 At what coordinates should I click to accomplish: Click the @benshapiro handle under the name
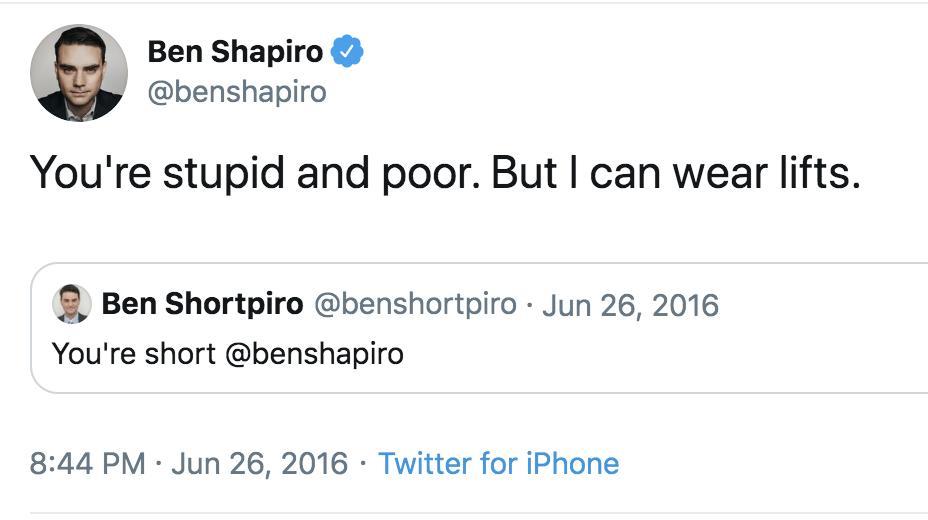click(236, 92)
